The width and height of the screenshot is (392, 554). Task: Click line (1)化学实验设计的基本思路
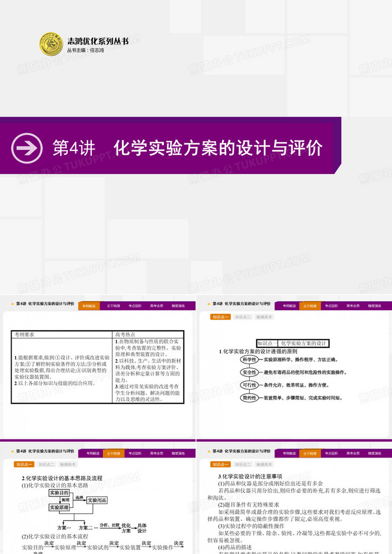coord(55,486)
